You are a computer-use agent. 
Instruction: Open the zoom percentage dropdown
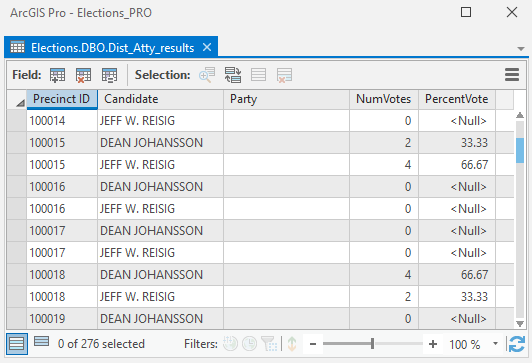[495, 344]
